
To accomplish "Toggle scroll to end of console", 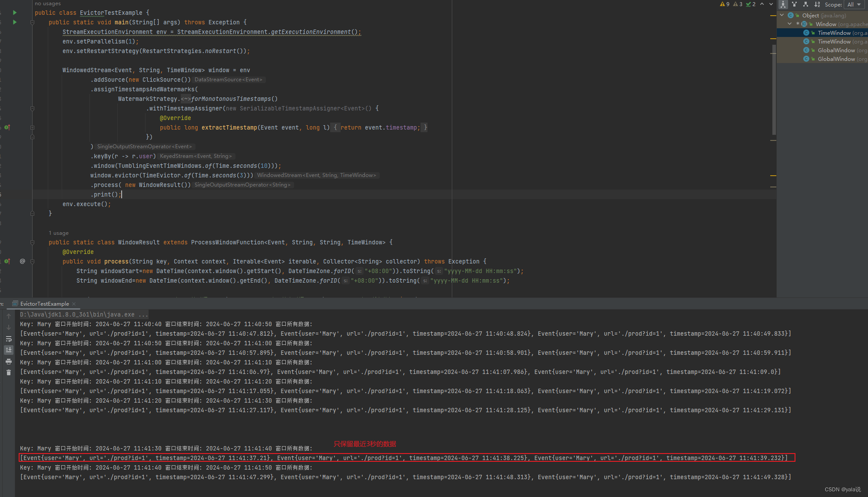I will (x=9, y=350).
